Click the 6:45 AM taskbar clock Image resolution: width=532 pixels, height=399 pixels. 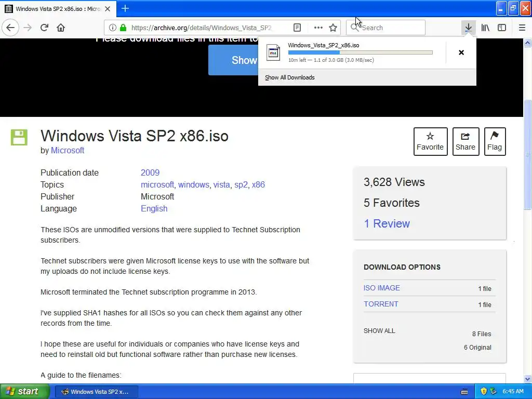pyautogui.click(x=513, y=391)
